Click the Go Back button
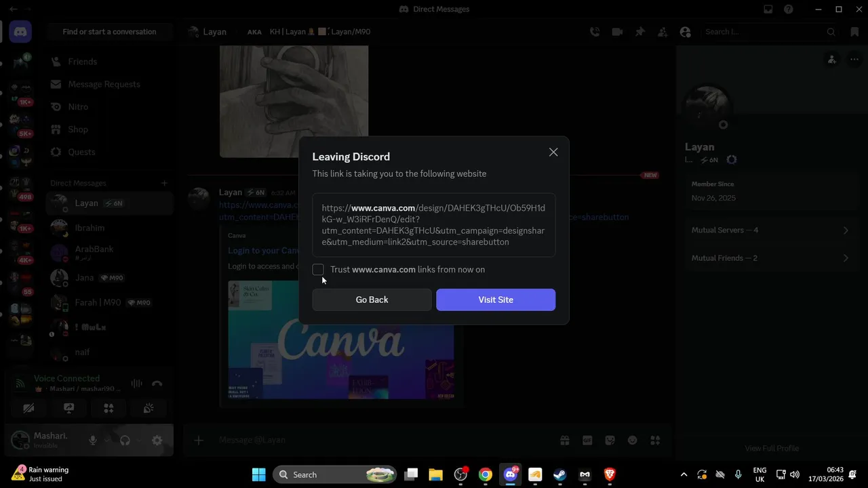This screenshot has width=868, height=488. [x=372, y=300]
